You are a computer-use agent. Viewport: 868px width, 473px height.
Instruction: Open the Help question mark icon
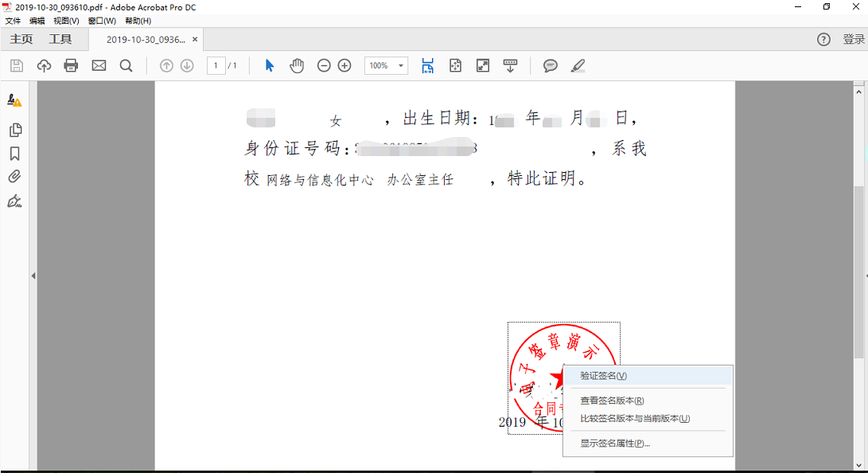click(823, 39)
